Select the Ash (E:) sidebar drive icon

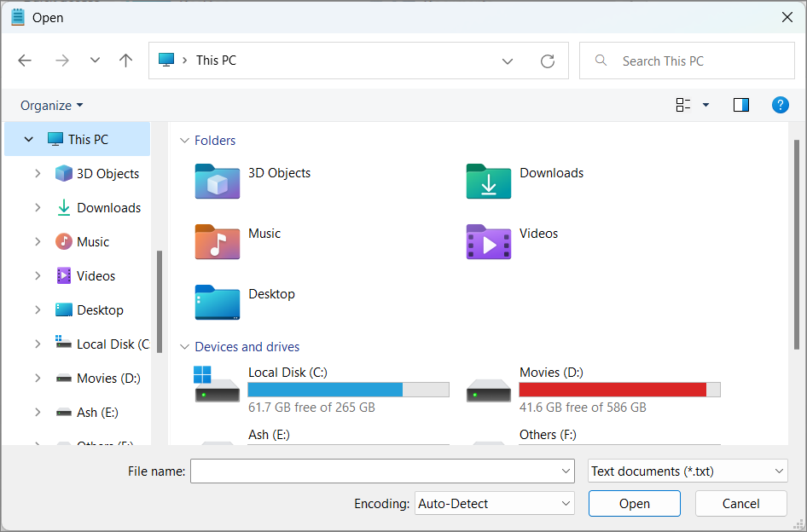(x=64, y=413)
